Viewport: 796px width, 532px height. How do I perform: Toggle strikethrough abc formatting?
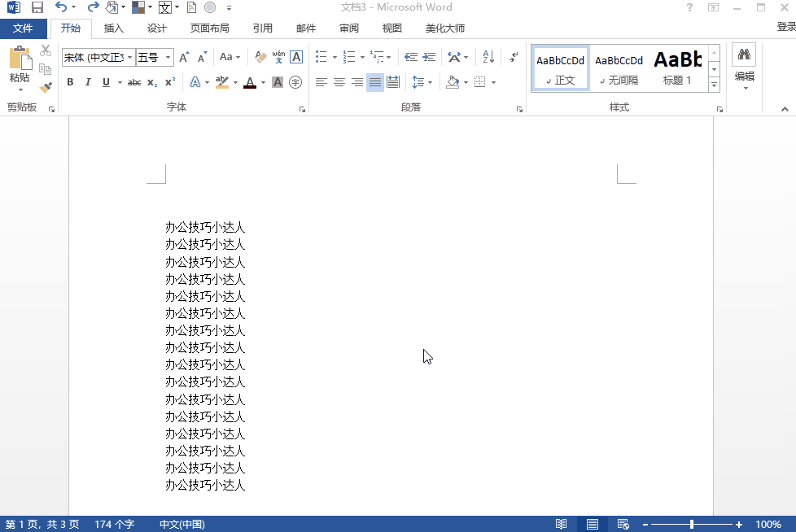pos(134,82)
